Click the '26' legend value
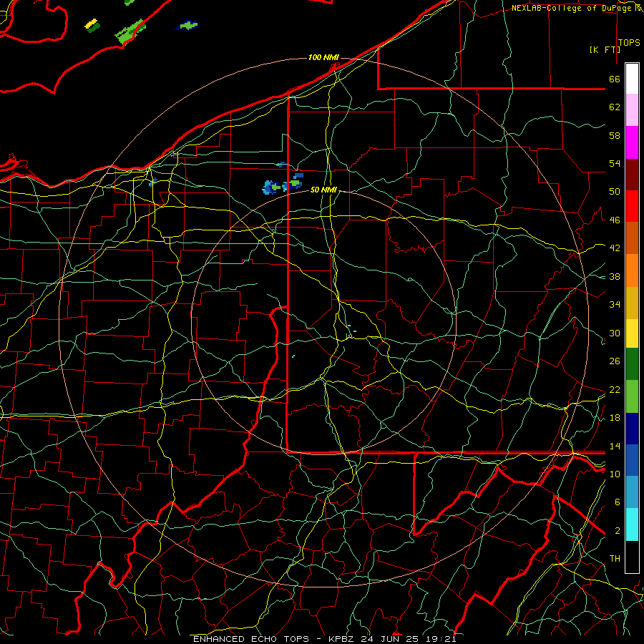Screen dimensions: 644x644 615,361
